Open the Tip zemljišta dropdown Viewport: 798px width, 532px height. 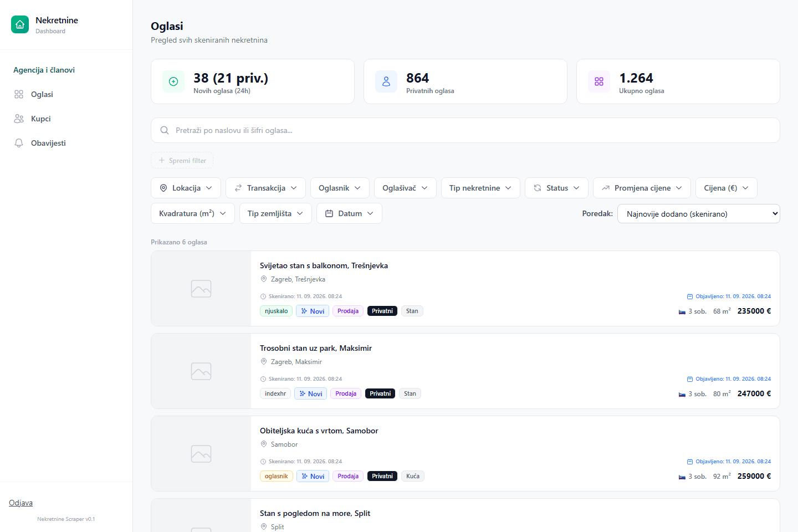point(275,213)
